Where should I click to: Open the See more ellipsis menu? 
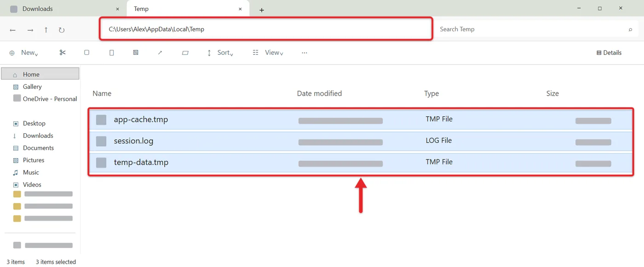(305, 53)
